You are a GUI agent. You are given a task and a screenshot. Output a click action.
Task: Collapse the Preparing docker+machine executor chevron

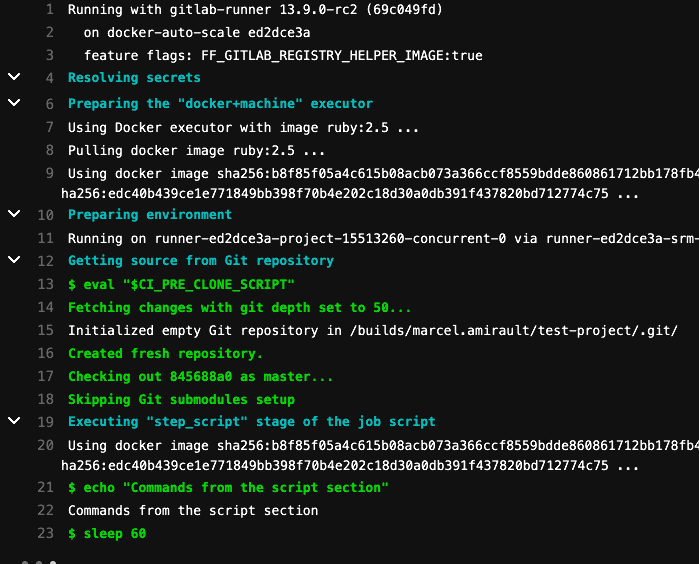click(x=14, y=103)
